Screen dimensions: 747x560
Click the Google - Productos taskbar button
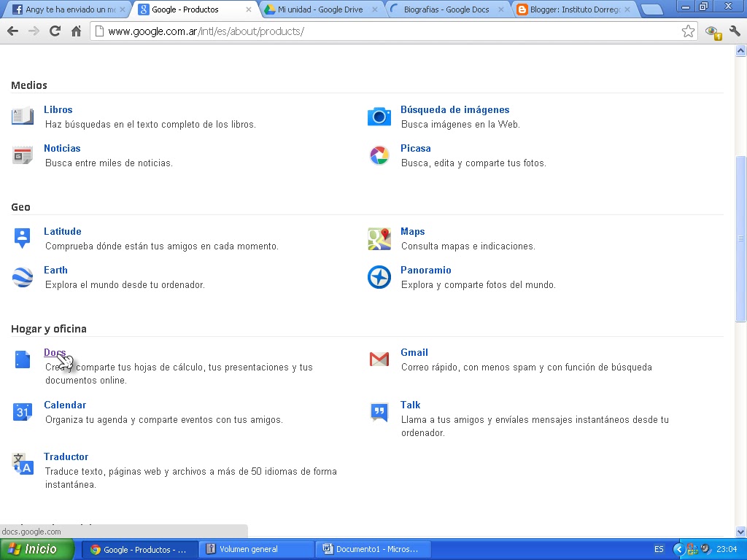click(x=139, y=549)
